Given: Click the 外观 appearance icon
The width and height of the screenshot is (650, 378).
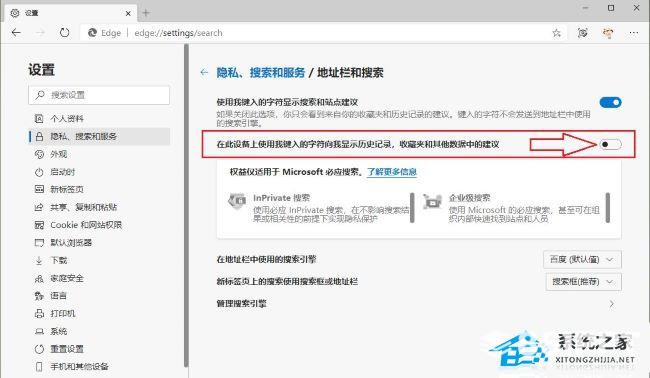Looking at the screenshot, I should click(x=39, y=154).
